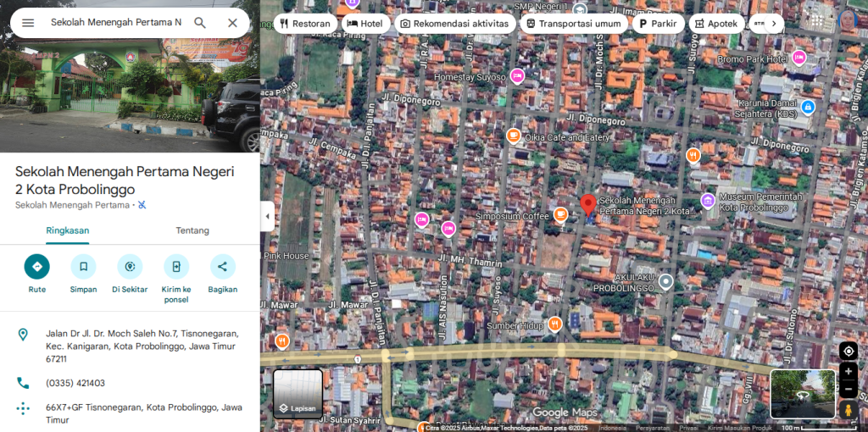Switch map type via Lapisan thumbnail

pyautogui.click(x=298, y=394)
